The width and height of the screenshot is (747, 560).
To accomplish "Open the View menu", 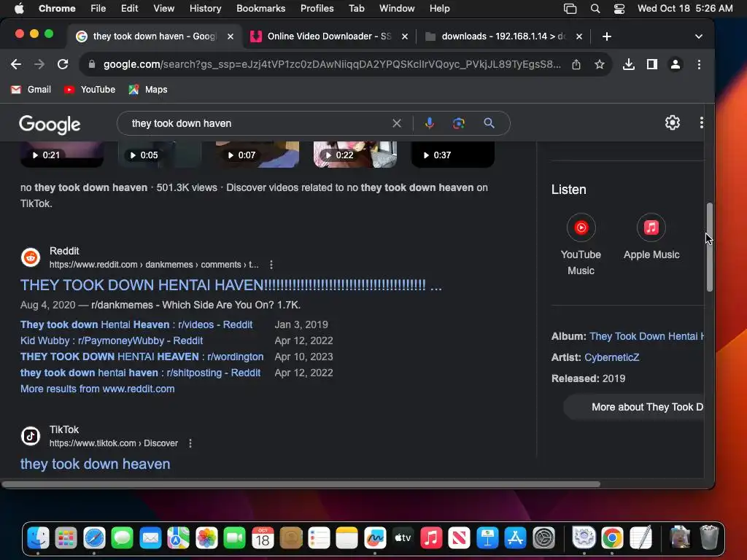I will point(163,9).
